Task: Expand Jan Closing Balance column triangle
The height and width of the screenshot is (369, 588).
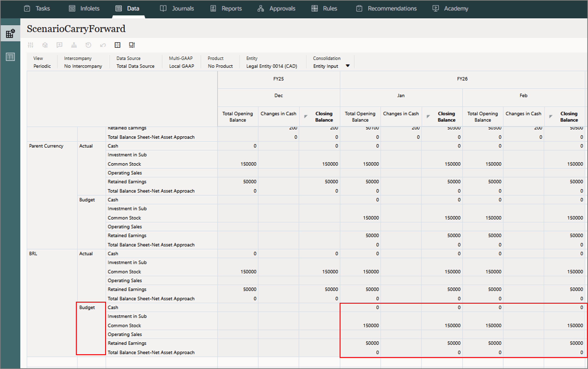Action: (428, 117)
